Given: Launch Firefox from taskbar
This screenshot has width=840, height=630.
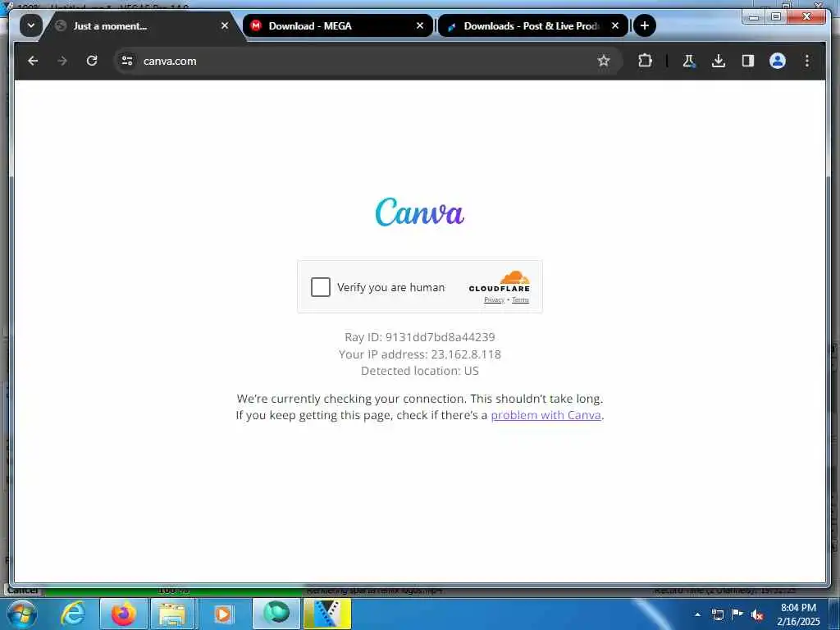Looking at the screenshot, I should [x=123, y=614].
